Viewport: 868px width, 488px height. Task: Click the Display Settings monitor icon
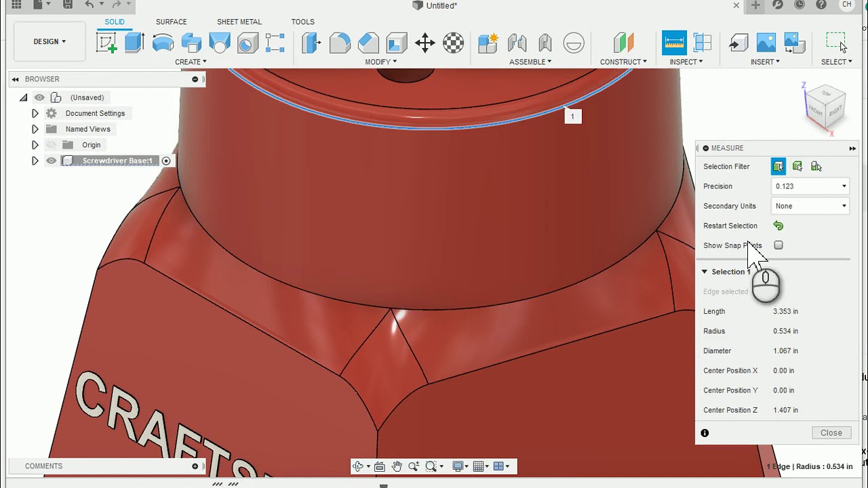[458, 466]
